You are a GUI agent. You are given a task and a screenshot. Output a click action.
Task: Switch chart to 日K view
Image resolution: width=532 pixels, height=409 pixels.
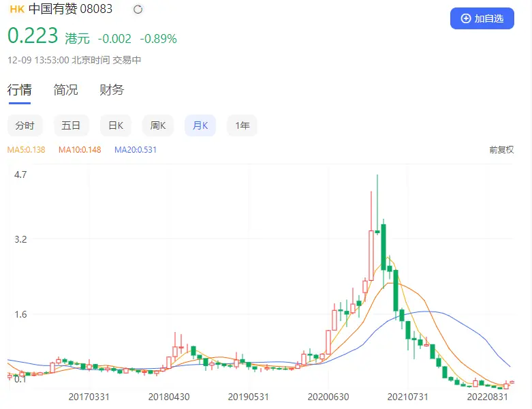tap(116, 125)
